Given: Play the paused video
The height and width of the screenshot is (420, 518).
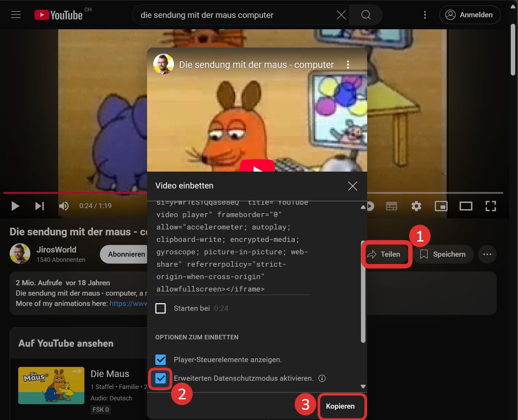Looking at the screenshot, I should tap(15, 206).
